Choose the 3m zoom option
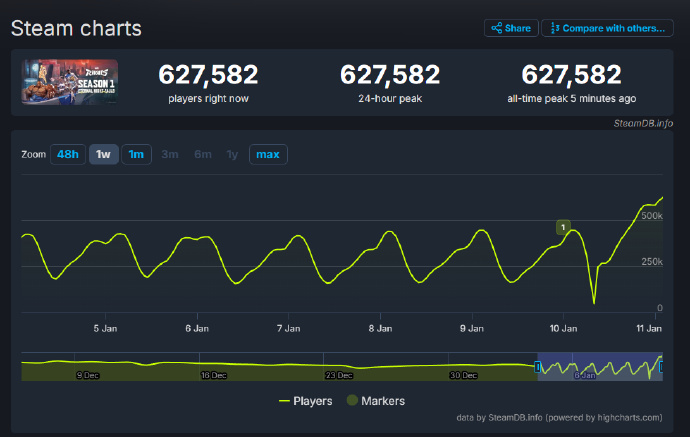The width and height of the screenshot is (690, 437). tap(170, 154)
